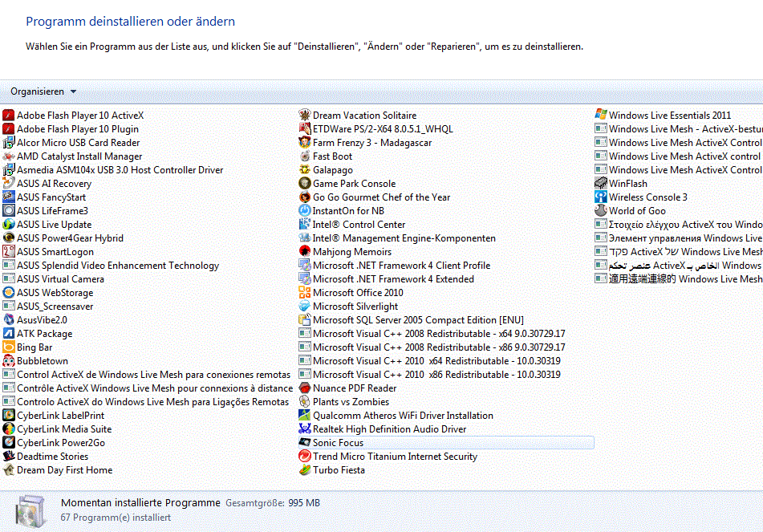Click the CyberLink LabelPrint icon
This screenshot has height=532, width=763.
click(x=8, y=415)
